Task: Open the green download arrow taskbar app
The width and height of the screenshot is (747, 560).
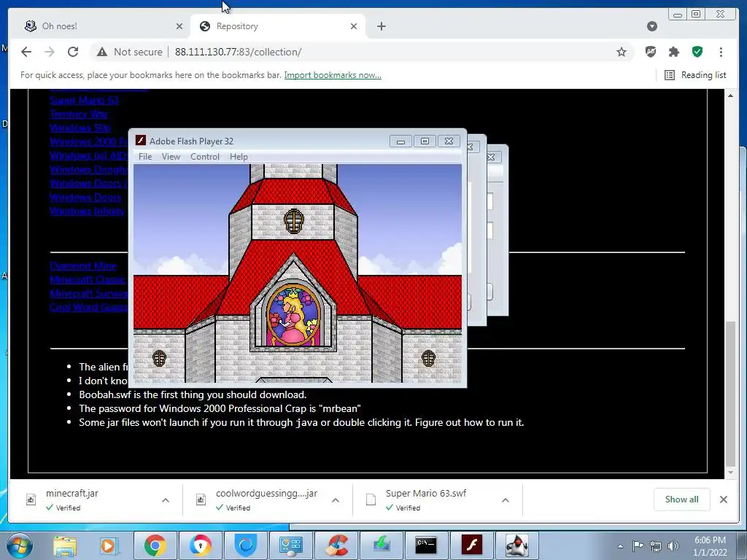Action: (x=382, y=545)
